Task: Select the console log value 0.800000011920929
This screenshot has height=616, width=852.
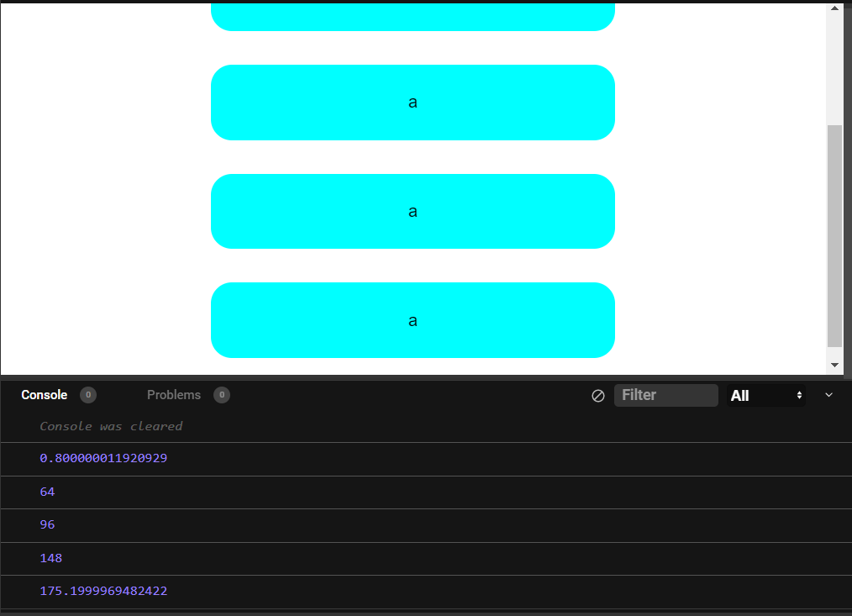Action: click(103, 458)
